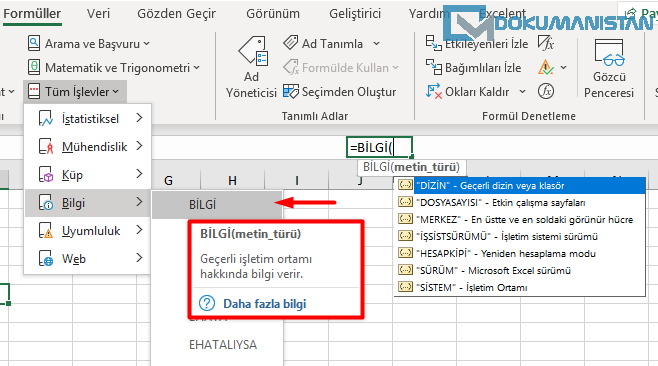Viewport: 658px width, 366px height.
Task: Open Uyumluluk function category
Action: click(x=88, y=230)
